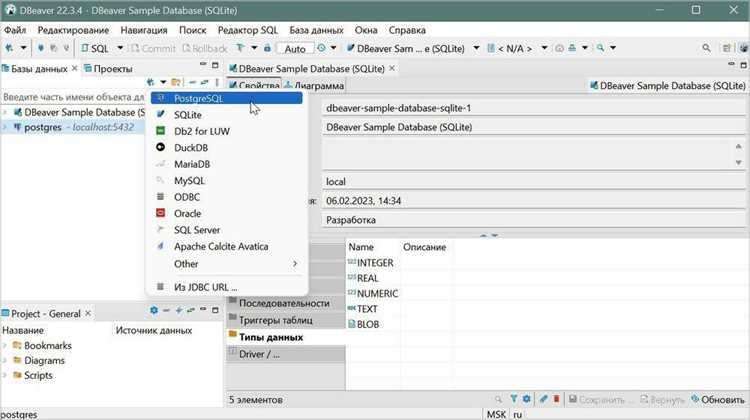Click the transaction lock icon beside Auto
Image resolution: width=750 pixels, height=420 pixels.
coord(267,48)
